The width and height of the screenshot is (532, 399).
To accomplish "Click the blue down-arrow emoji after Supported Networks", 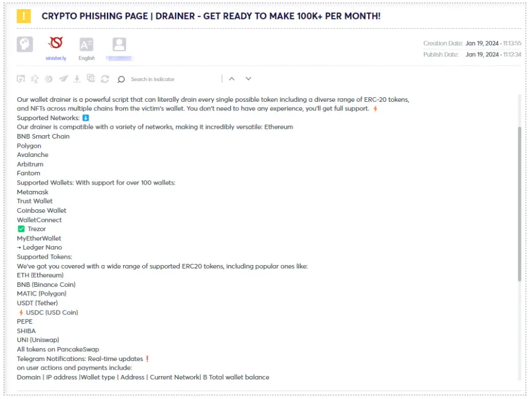I will pos(86,118).
